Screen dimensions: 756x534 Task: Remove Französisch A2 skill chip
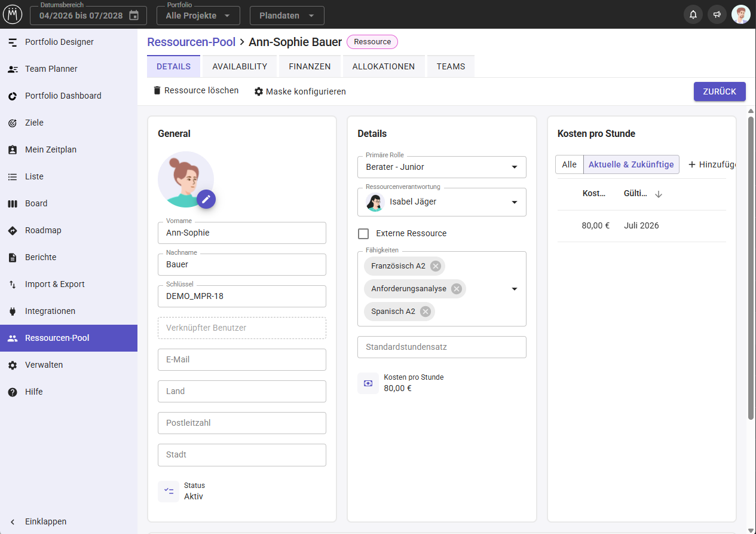click(436, 266)
